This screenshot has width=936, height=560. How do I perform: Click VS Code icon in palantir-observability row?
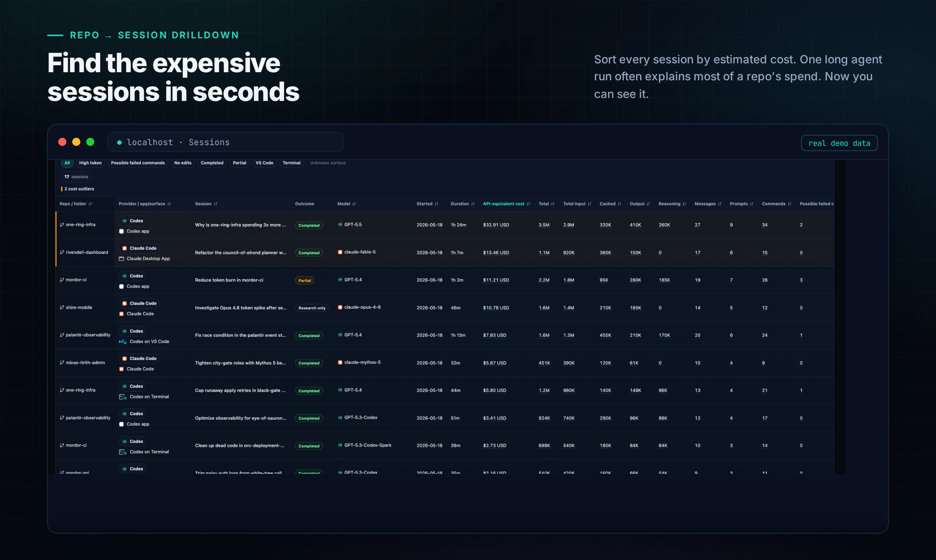(x=123, y=342)
